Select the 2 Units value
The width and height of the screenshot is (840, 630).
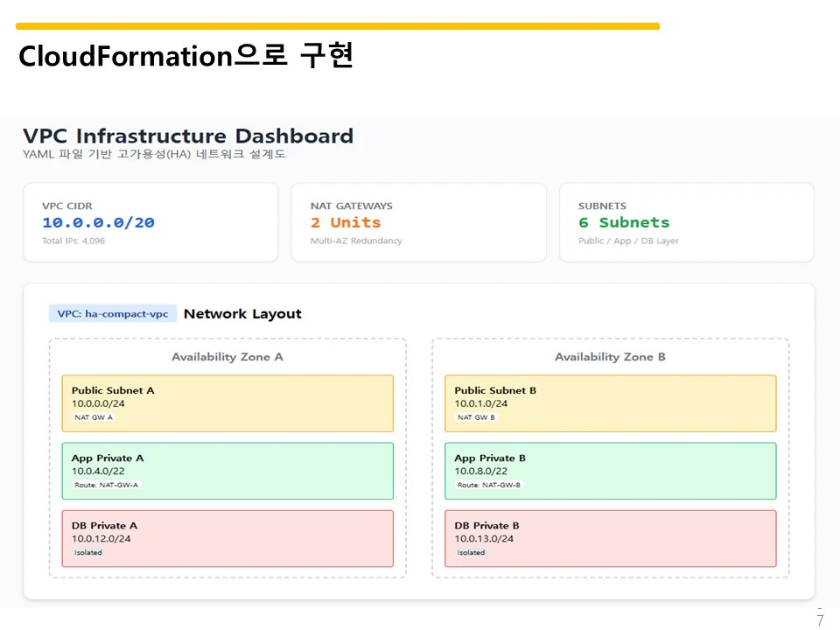pos(346,222)
